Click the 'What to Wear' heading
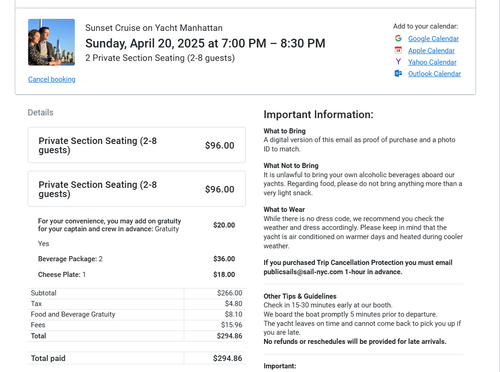Screen dimensions: 500x372 tap(284, 210)
